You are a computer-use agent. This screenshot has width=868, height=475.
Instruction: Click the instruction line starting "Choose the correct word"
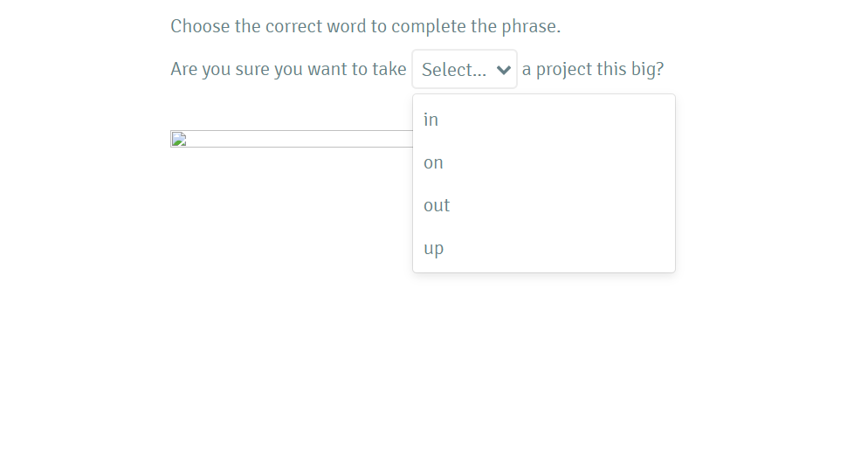point(365,26)
